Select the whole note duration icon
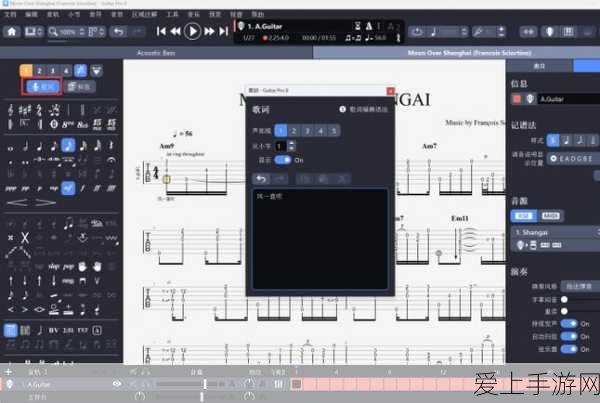The height and width of the screenshot is (403, 600). click(x=10, y=148)
